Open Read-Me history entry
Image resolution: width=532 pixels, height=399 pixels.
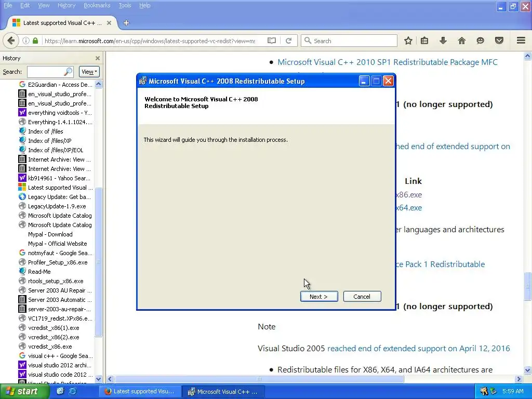[35, 272]
